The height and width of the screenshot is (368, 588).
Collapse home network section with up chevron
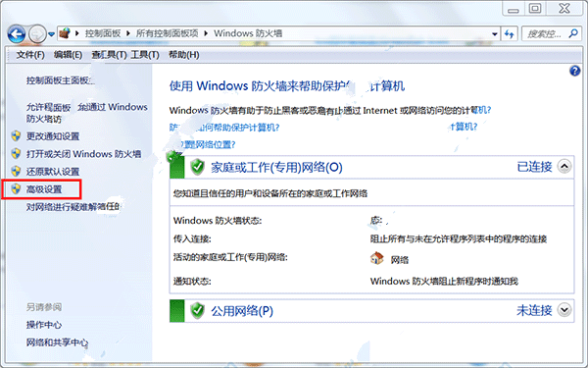(564, 166)
